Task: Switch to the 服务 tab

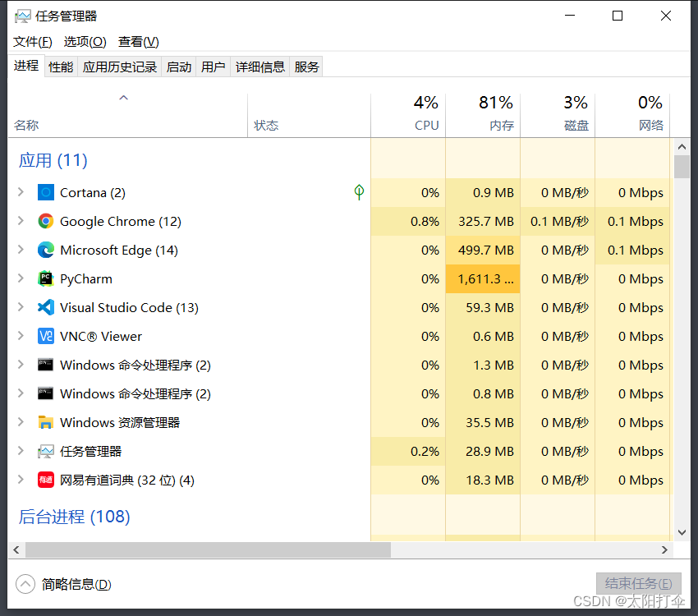Action: coord(306,67)
